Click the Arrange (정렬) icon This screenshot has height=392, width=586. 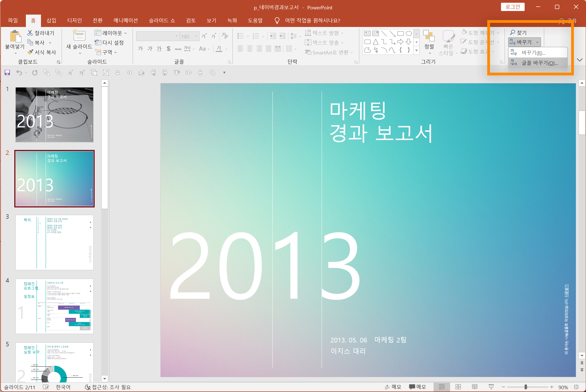(429, 36)
